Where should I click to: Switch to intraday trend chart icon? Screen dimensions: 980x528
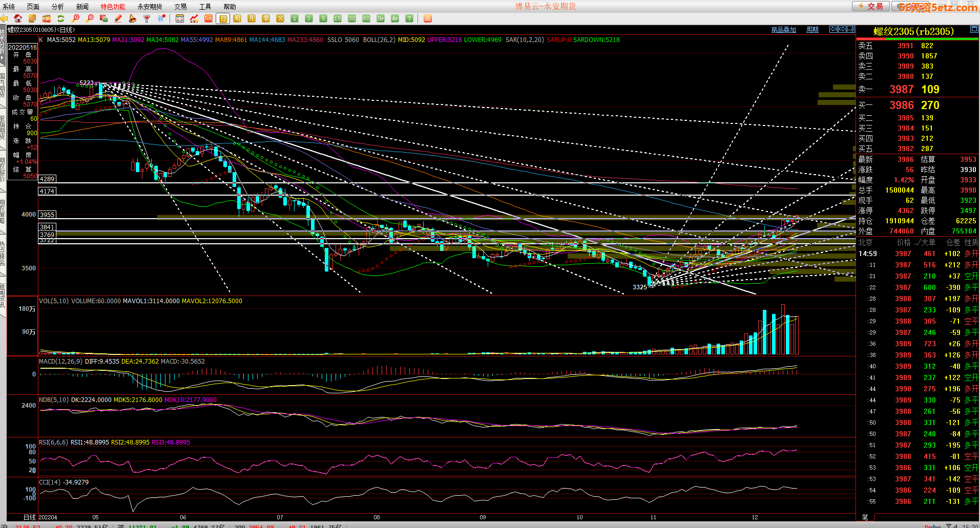pos(194,18)
